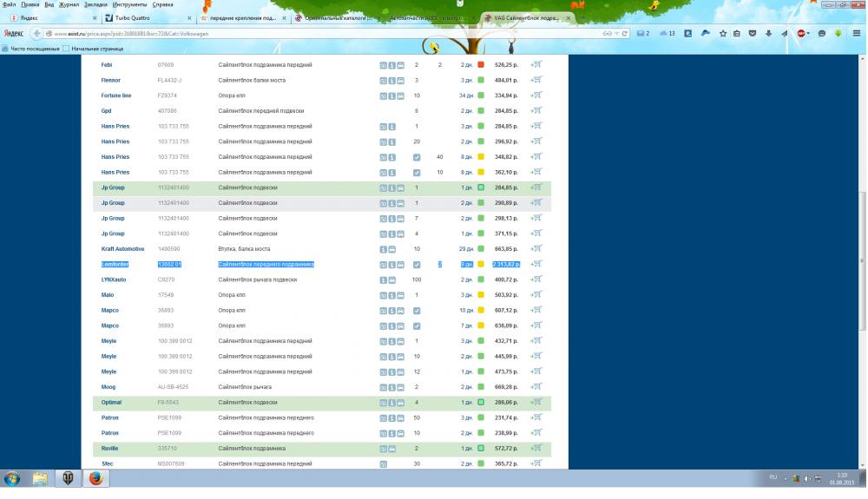This screenshot has width=868, height=499.
Task: Click check mark in Hans Pries 348,82 р. row
Action: click(x=417, y=157)
